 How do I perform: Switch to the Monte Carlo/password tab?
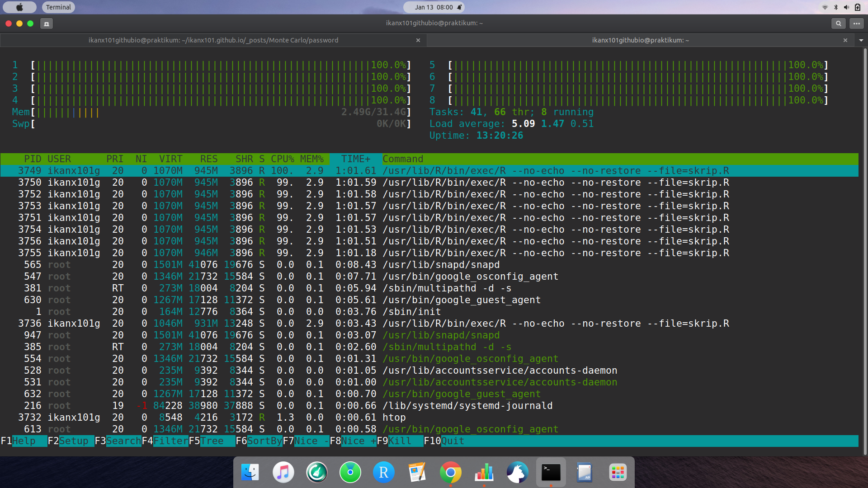click(x=213, y=40)
